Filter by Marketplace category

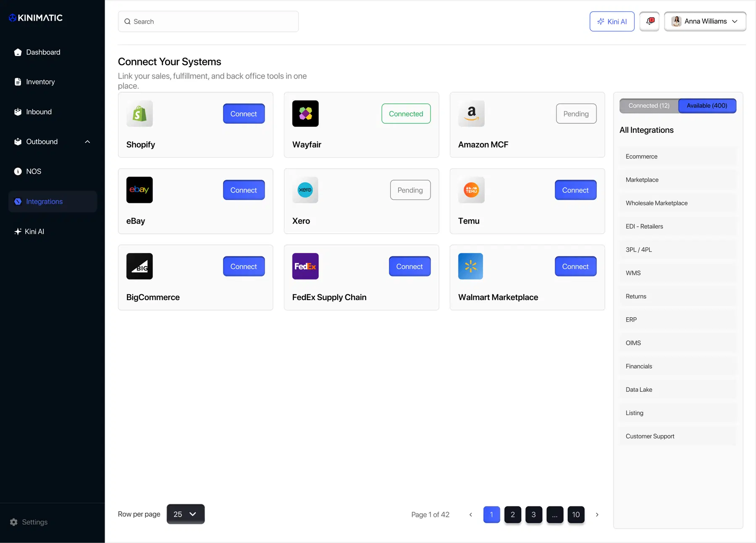678,179
